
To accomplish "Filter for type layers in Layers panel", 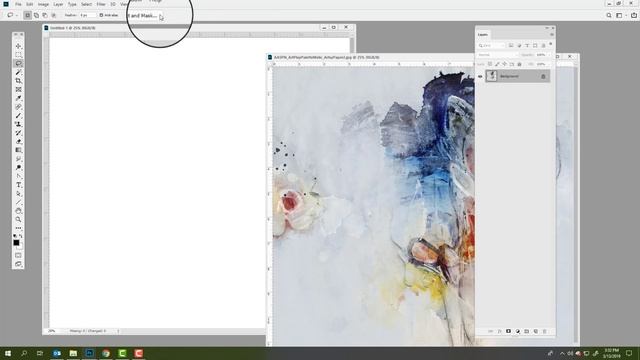I will coord(527,45).
